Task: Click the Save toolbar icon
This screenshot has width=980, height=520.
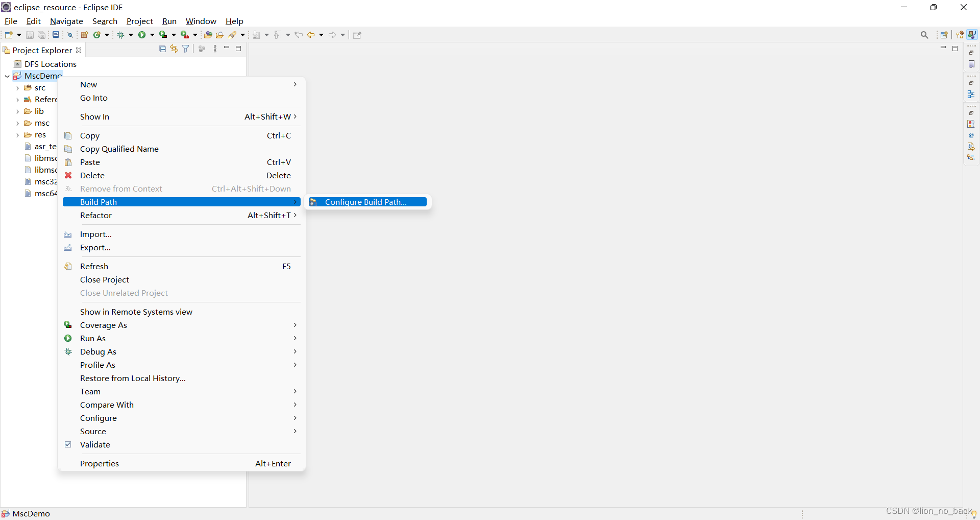Action: click(30, 35)
